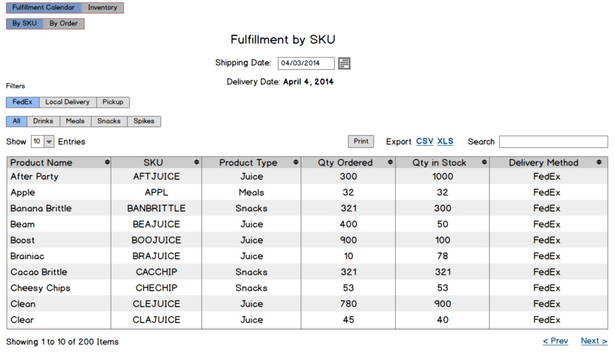This screenshot has width=615, height=360.
Task: Switch to the By Order view tab
Action: (x=64, y=24)
